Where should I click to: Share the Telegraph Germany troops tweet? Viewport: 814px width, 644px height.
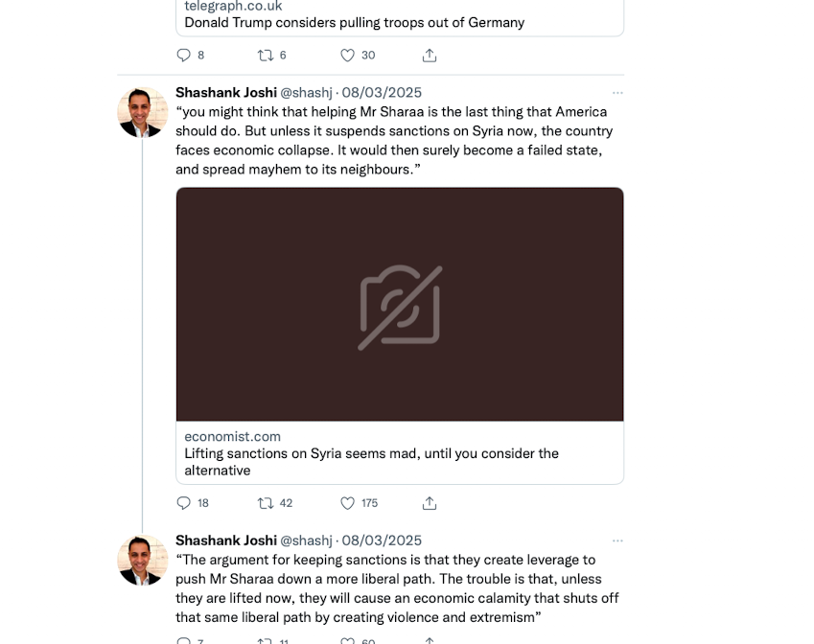[430, 56]
